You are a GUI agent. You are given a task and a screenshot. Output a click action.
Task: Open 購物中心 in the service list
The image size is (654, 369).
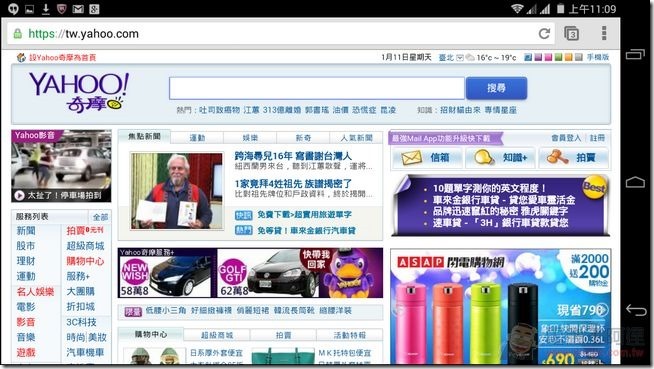(85, 261)
